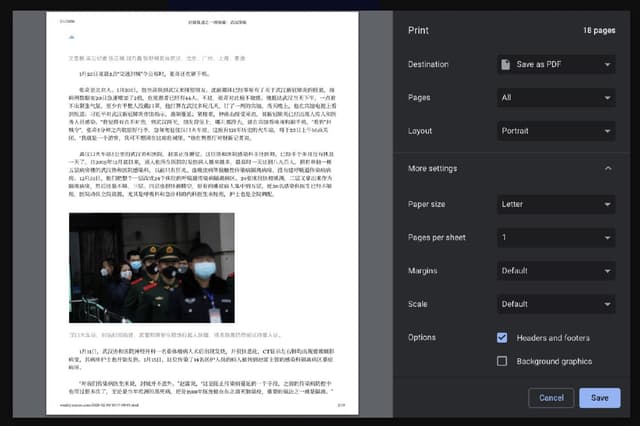640x426 pixels.
Task: Expand the Scale dropdown menu
Action: click(556, 304)
